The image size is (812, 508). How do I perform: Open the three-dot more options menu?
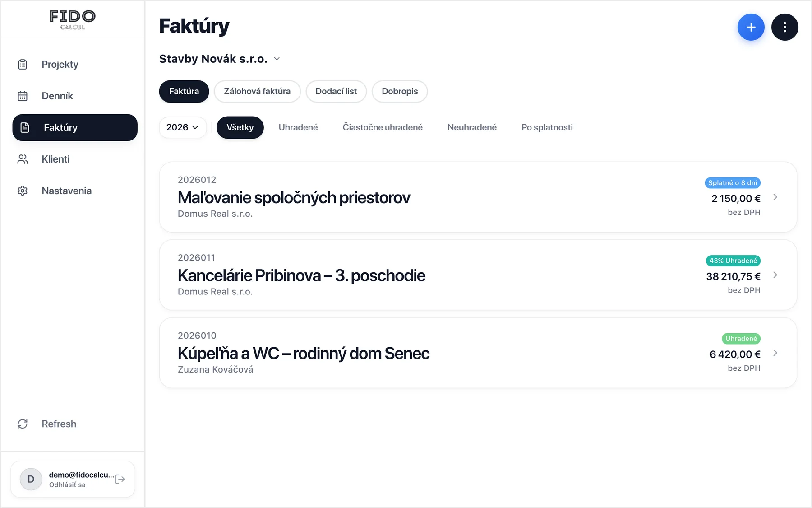click(x=784, y=27)
